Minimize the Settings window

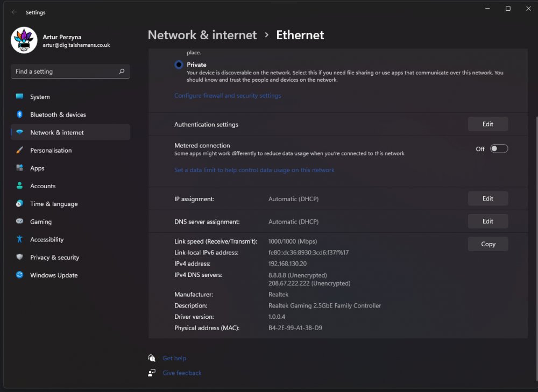point(487,8)
